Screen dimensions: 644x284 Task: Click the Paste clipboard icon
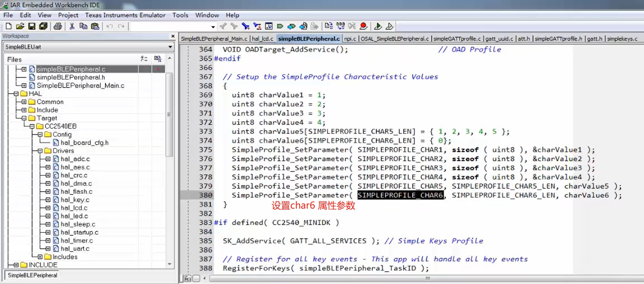click(x=95, y=26)
